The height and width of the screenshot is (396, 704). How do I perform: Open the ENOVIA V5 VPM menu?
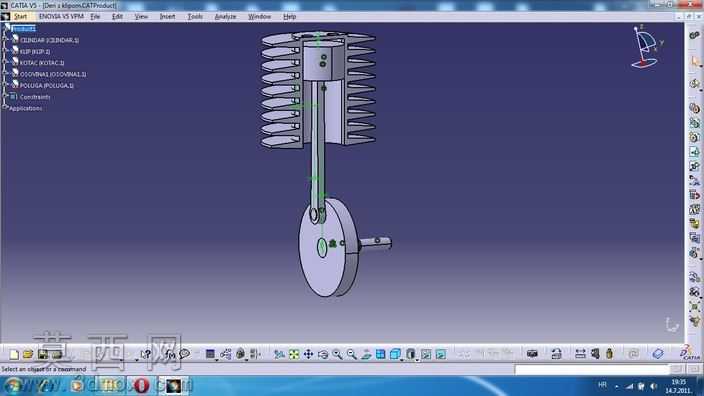point(61,17)
